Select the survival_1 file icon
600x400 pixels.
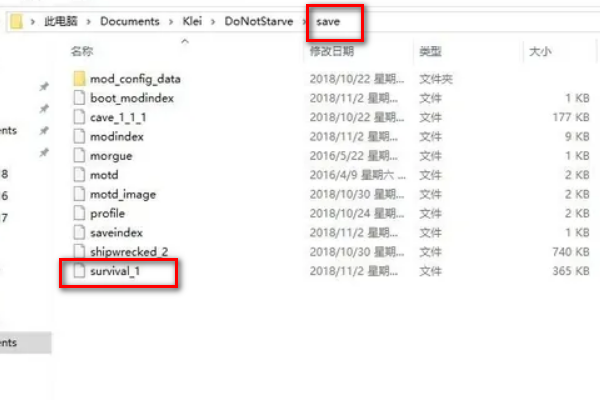[x=79, y=271]
